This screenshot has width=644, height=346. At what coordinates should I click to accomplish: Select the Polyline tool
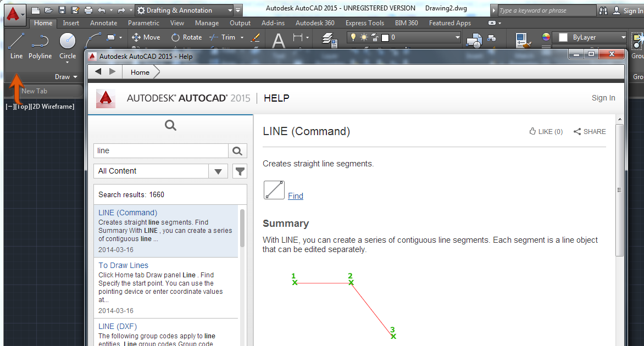point(40,44)
